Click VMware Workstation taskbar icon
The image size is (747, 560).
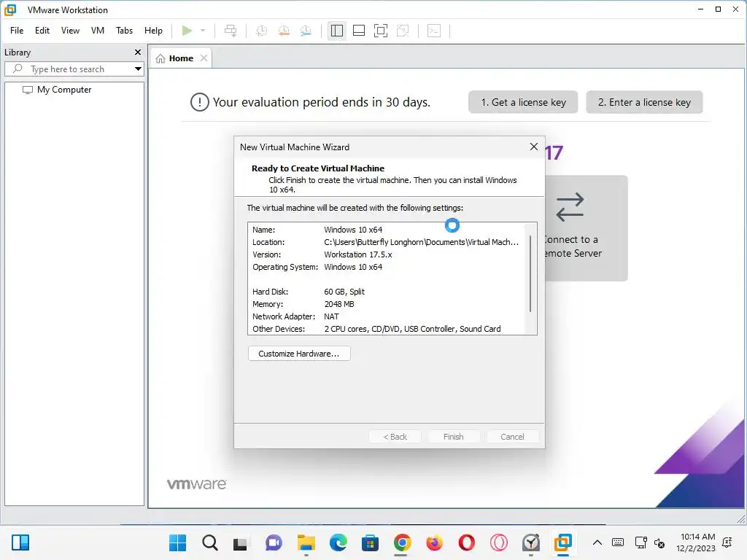(x=563, y=542)
